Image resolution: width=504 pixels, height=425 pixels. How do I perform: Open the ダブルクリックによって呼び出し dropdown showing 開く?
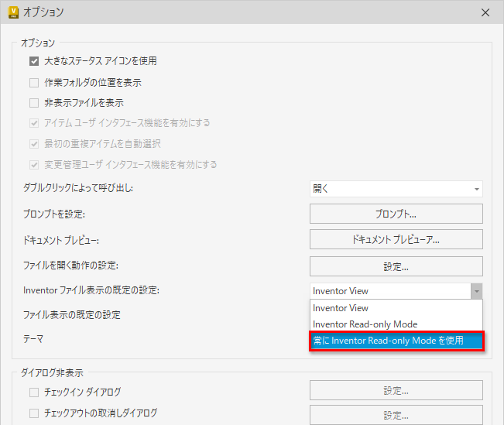396,189
